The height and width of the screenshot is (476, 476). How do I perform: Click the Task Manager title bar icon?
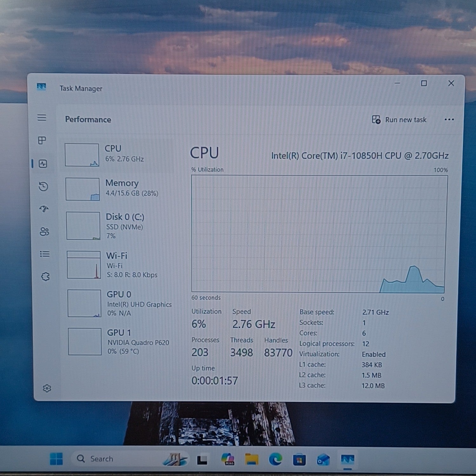(41, 87)
